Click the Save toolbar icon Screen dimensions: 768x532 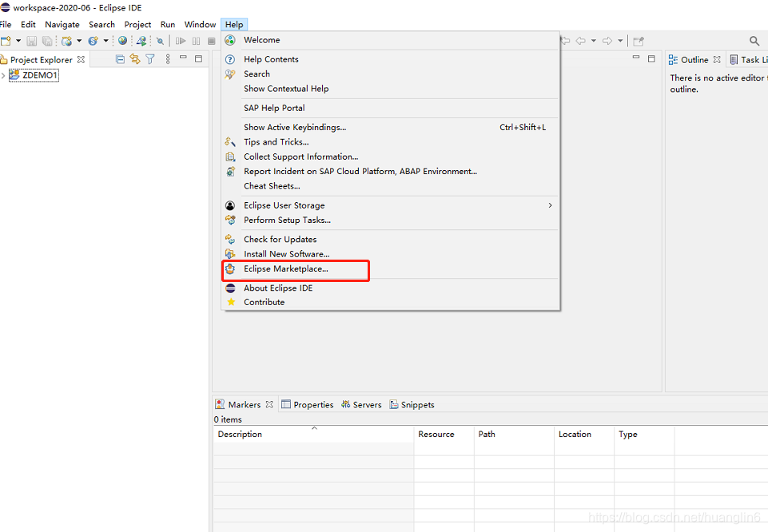point(32,41)
